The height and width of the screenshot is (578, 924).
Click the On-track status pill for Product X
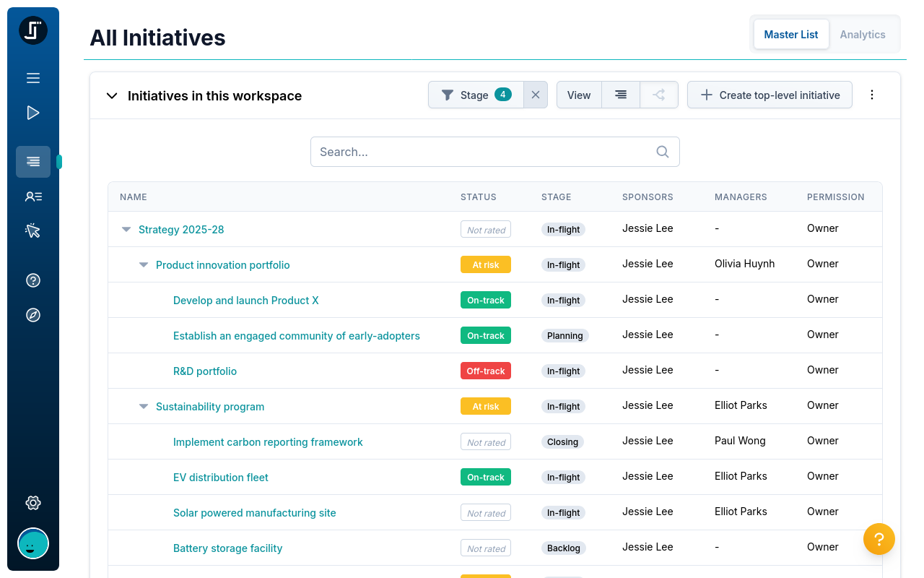pyautogui.click(x=485, y=300)
